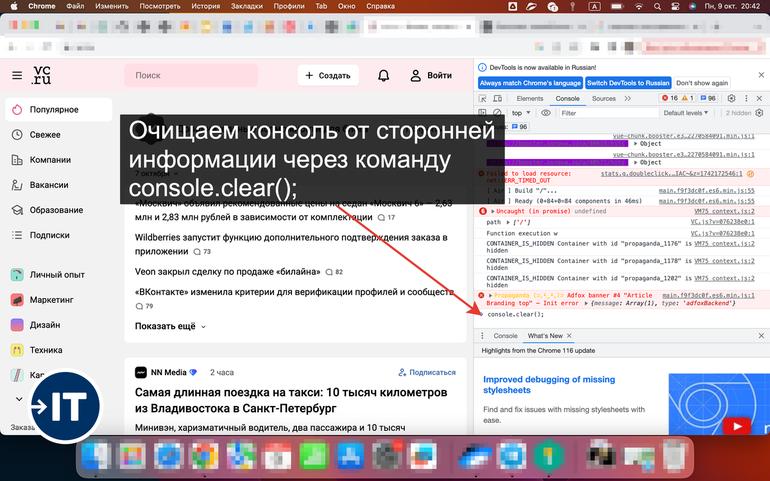770x481 pixels.
Task: Expand the Показать ещё list
Action: pyautogui.click(x=170, y=326)
